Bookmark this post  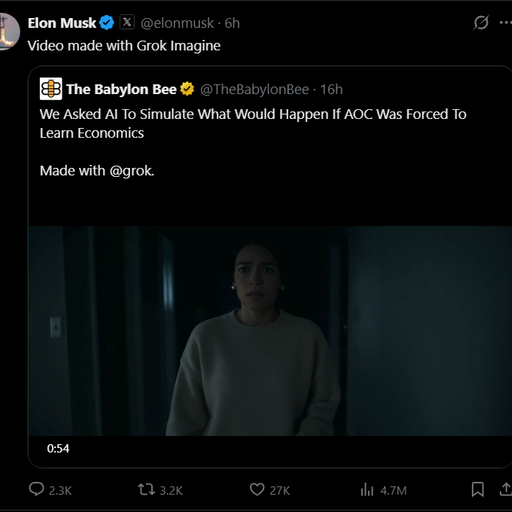click(x=478, y=490)
